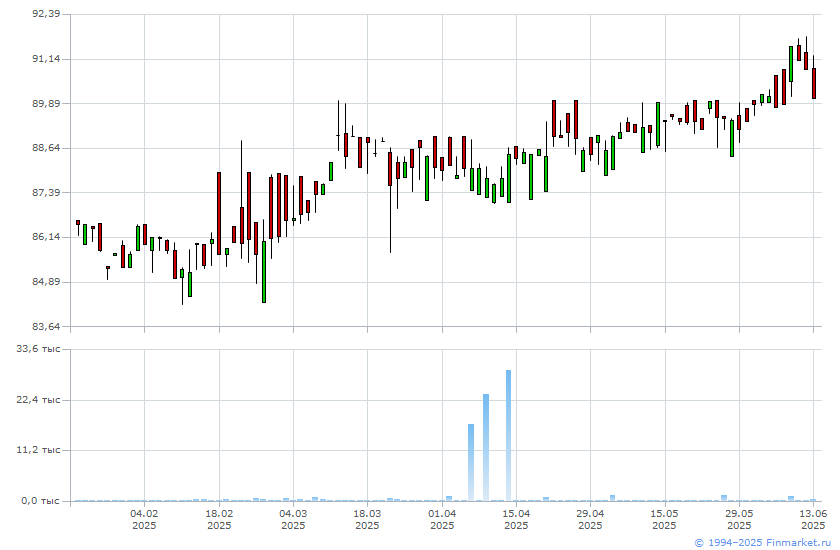The image size is (840, 550).
Task: Click the 22,4 тыс volume label
Action: pos(39,400)
